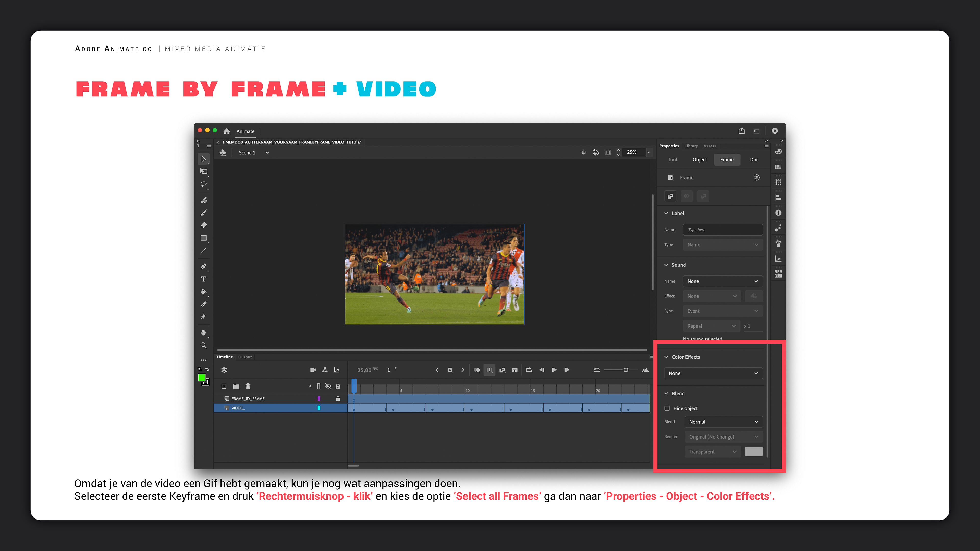Enable the Hide object checkbox
The width and height of the screenshot is (980, 551).
tap(667, 408)
